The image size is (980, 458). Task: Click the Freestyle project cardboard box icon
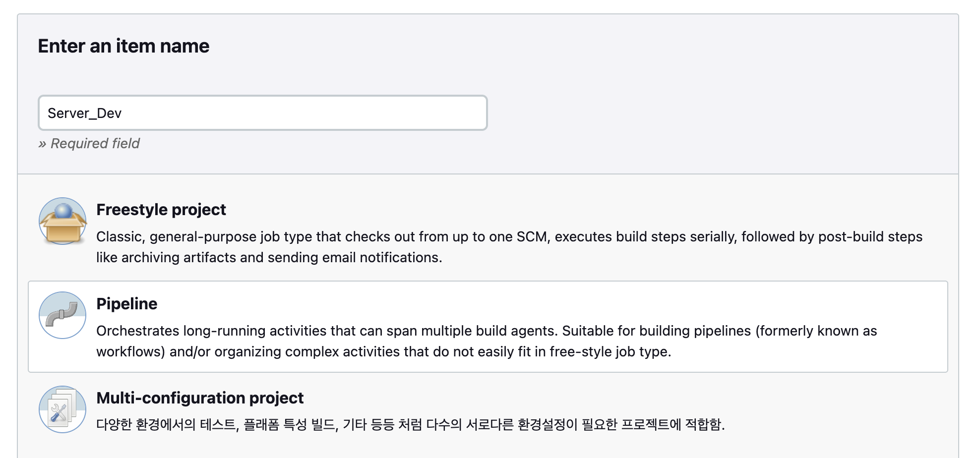[x=62, y=221]
